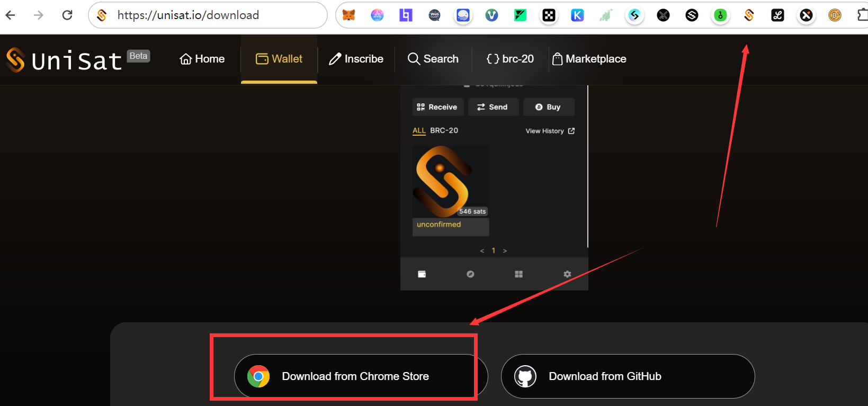Viewport: 868px width, 406px height.
Task: Click the previous page '<' arrow
Action: click(x=482, y=251)
